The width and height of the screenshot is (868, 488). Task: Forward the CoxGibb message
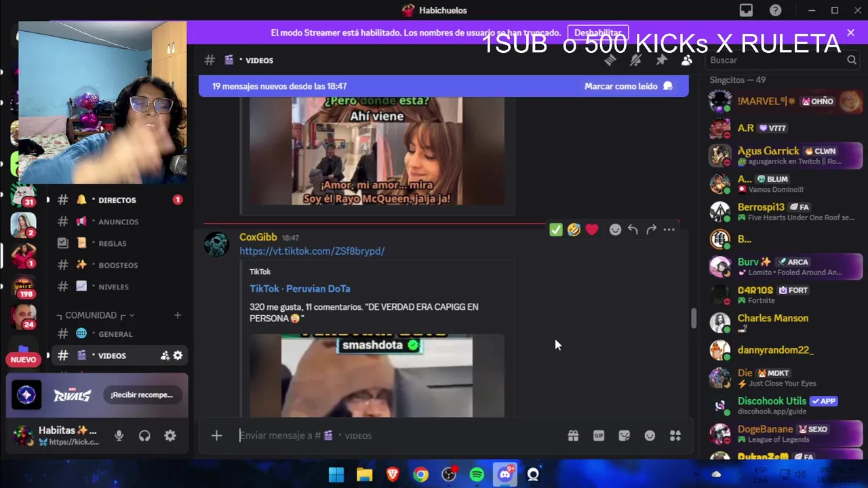point(651,230)
